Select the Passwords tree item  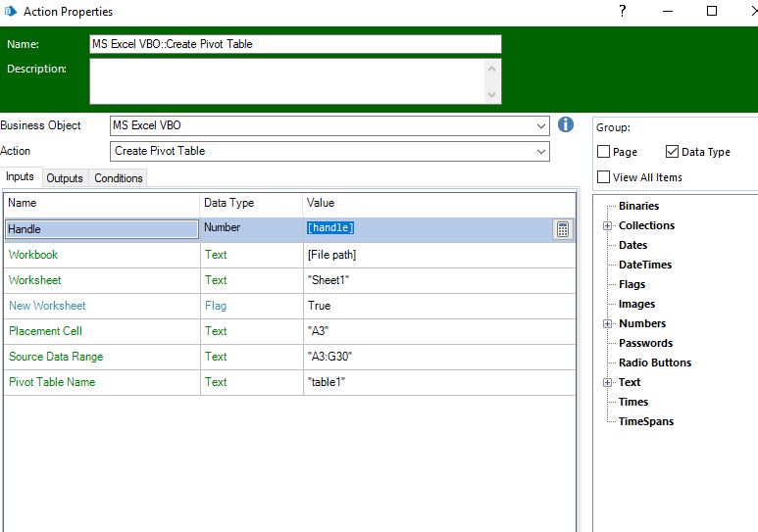(x=645, y=343)
